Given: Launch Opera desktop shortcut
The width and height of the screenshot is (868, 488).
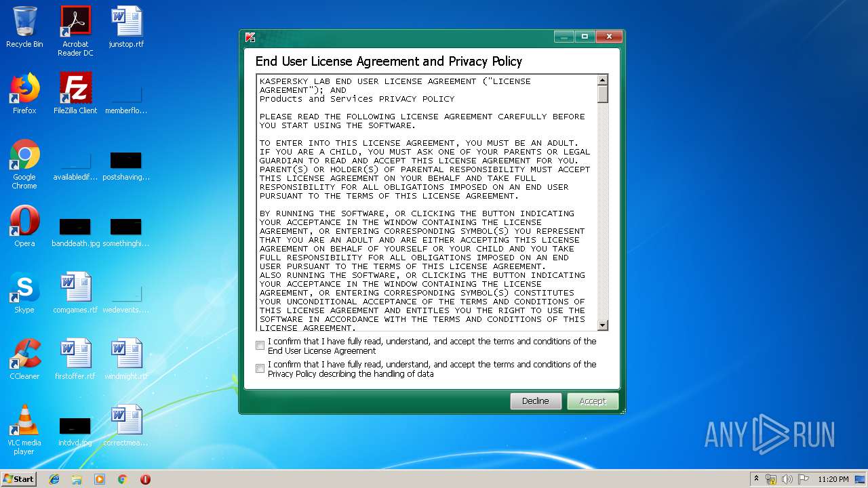Looking at the screenshot, I should 24,226.
